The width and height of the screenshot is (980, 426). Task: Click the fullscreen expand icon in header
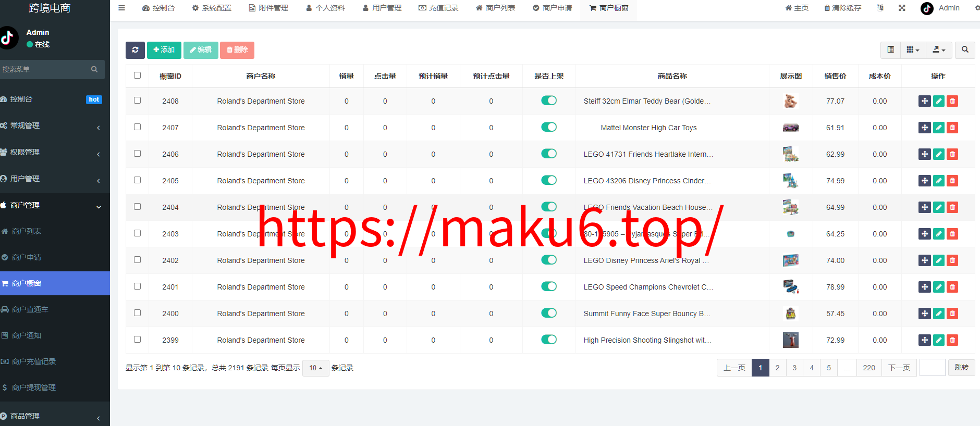[x=902, y=8]
